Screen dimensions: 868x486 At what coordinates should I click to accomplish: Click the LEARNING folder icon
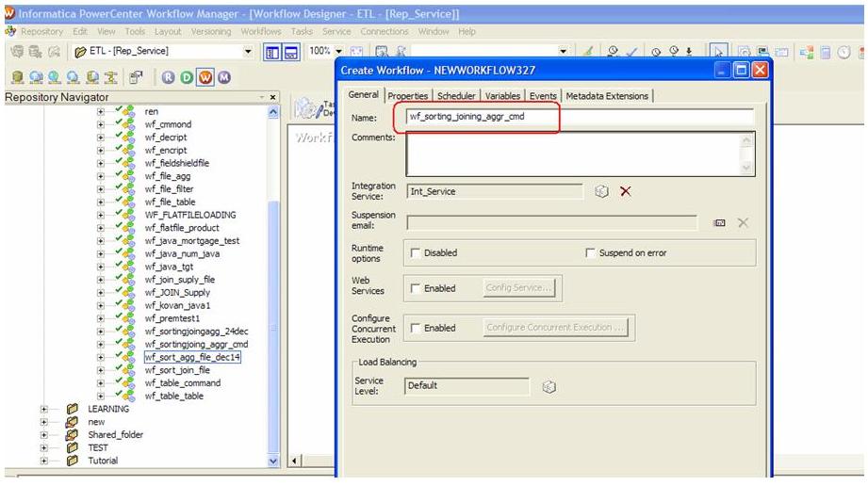click(x=72, y=409)
